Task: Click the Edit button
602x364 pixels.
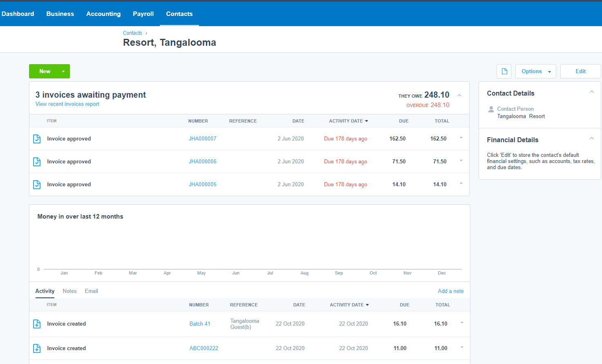Action: (x=580, y=71)
